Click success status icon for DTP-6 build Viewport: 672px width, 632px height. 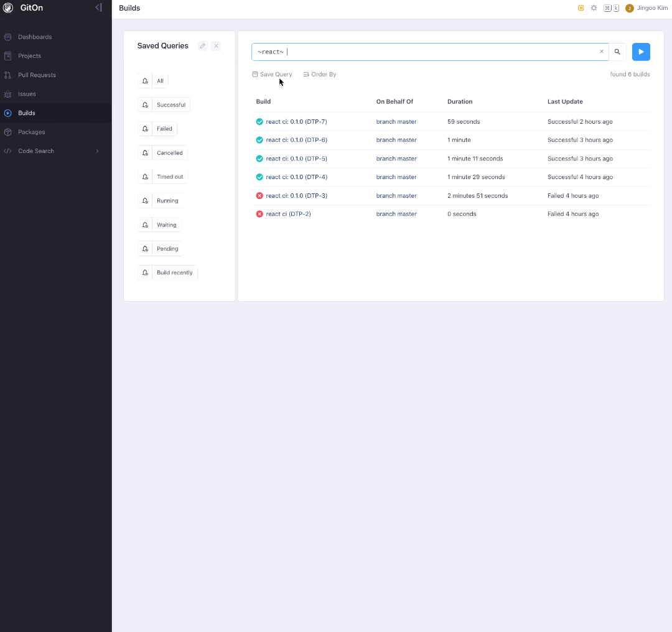259,140
